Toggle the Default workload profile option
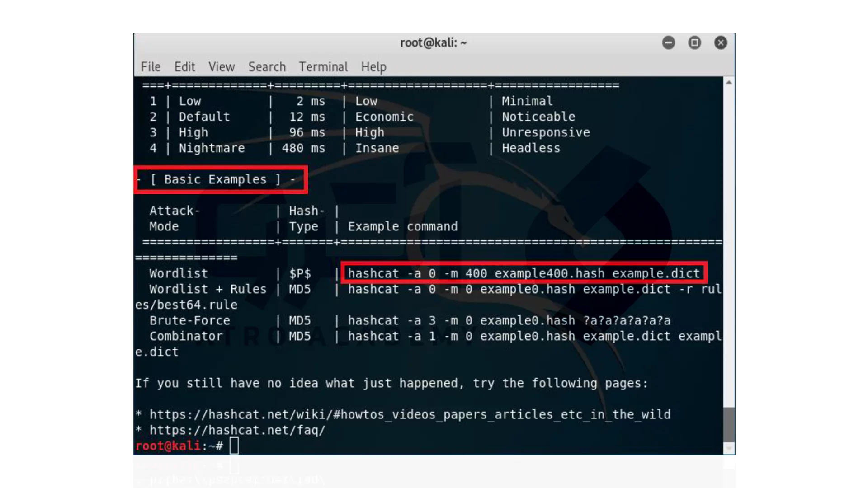This screenshot has height=488, width=868. [203, 117]
